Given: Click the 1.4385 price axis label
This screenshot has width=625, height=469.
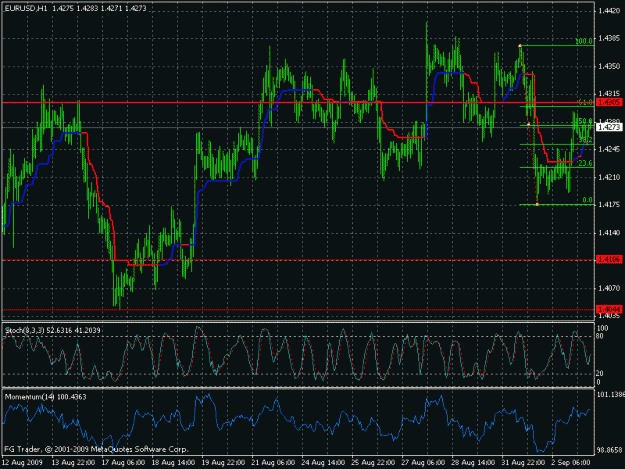Looking at the screenshot, I should coord(609,38).
